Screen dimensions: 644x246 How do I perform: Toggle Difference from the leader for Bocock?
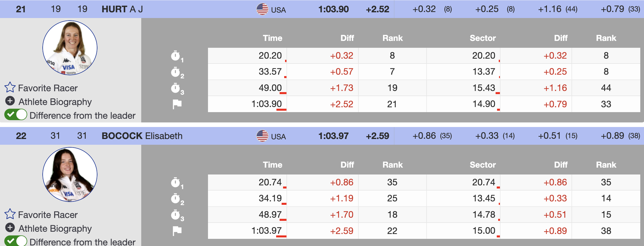[16, 241]
